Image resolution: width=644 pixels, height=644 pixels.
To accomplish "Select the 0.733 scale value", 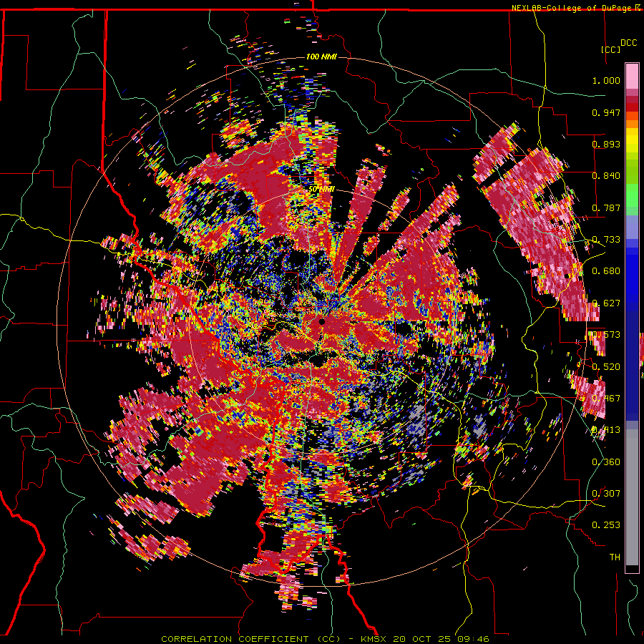I will click(606, 240).
